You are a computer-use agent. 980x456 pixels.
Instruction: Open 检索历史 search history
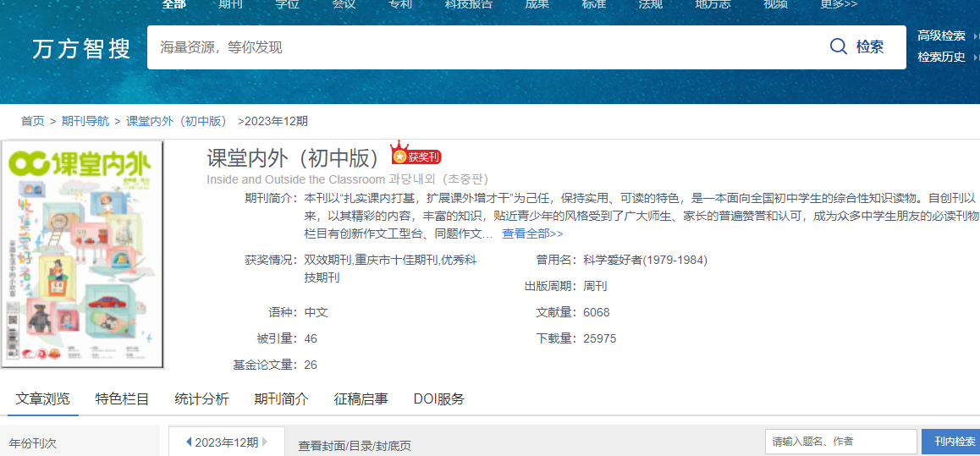941,57
